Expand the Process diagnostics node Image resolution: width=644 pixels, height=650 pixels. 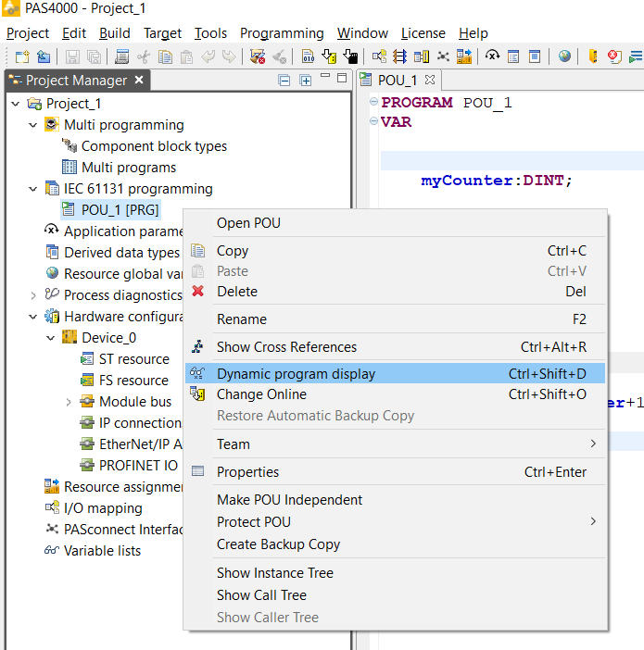pos(33,295)
